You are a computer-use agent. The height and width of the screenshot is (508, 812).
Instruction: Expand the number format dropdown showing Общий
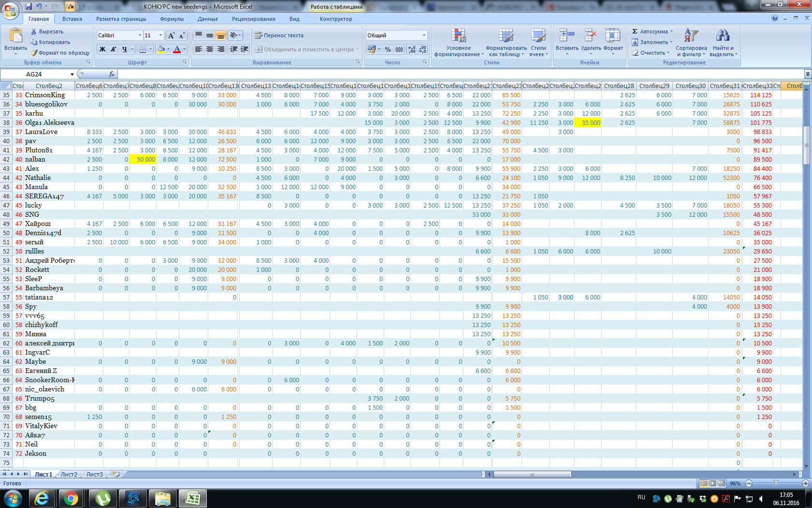pyautogui.click(x=424, y=35)
